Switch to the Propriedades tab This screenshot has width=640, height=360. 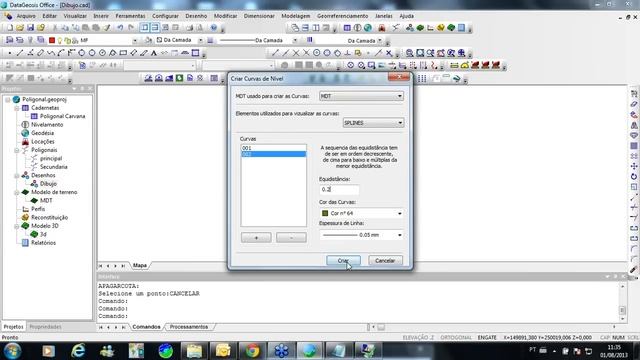click(x=45, y=327)
